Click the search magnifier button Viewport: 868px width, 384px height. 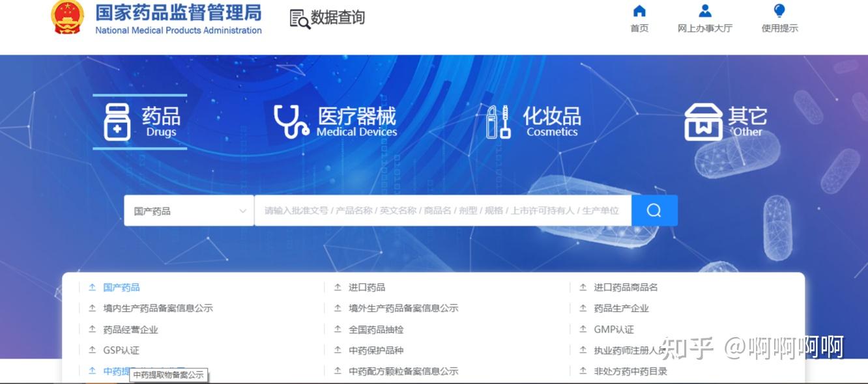tap(654, 210)
